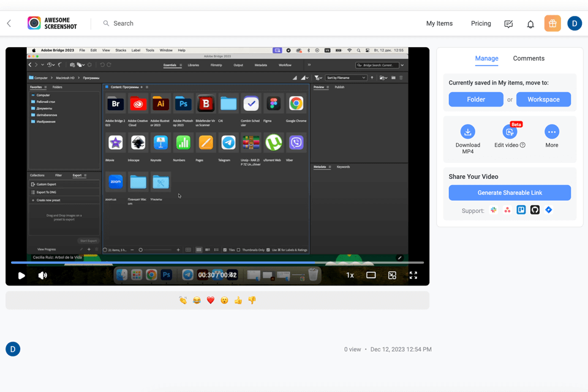The width and height of the screenshot is (588, 392).
Task: Open the Awesome Screenshot logo home
Action: 52,23
